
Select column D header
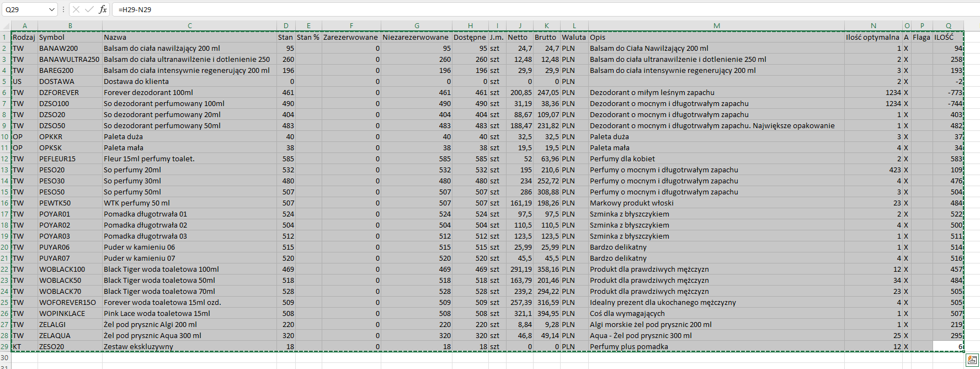[x=286, y=26]
